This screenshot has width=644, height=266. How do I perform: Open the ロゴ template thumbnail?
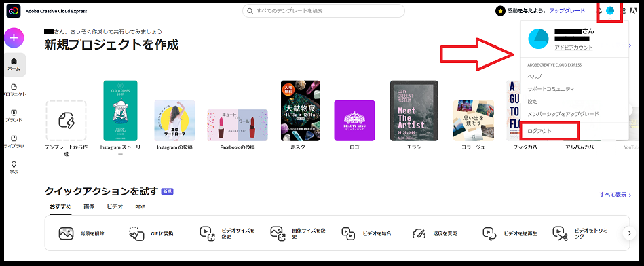tap(354, 121)
